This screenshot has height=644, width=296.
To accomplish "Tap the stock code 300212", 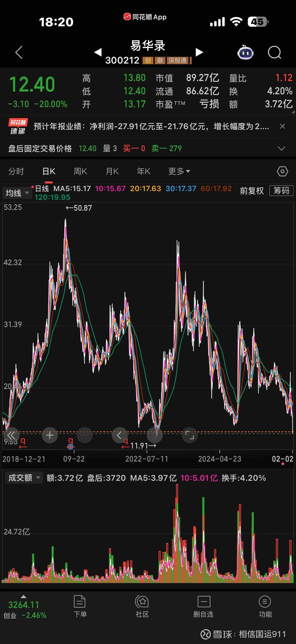I will [122, 60].
